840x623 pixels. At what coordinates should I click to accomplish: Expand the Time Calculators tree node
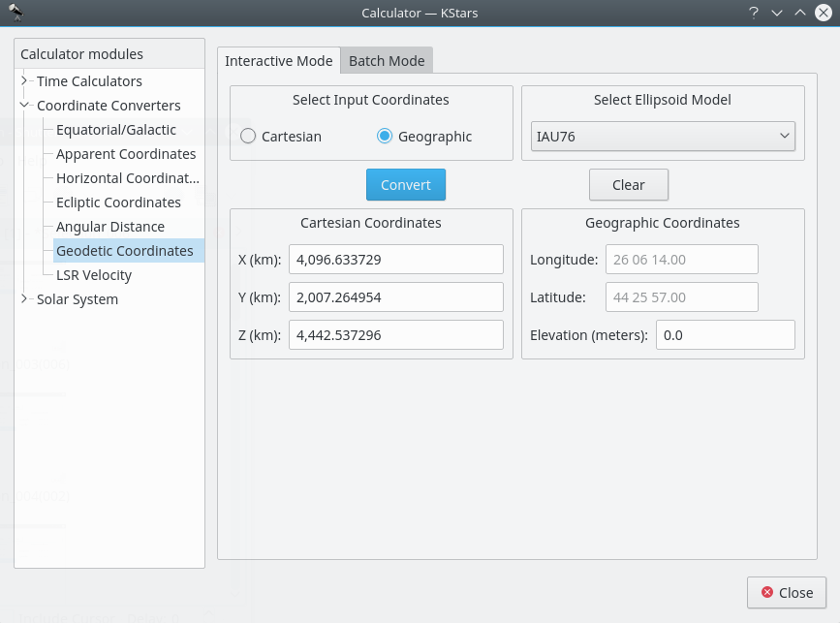point(25,81)
